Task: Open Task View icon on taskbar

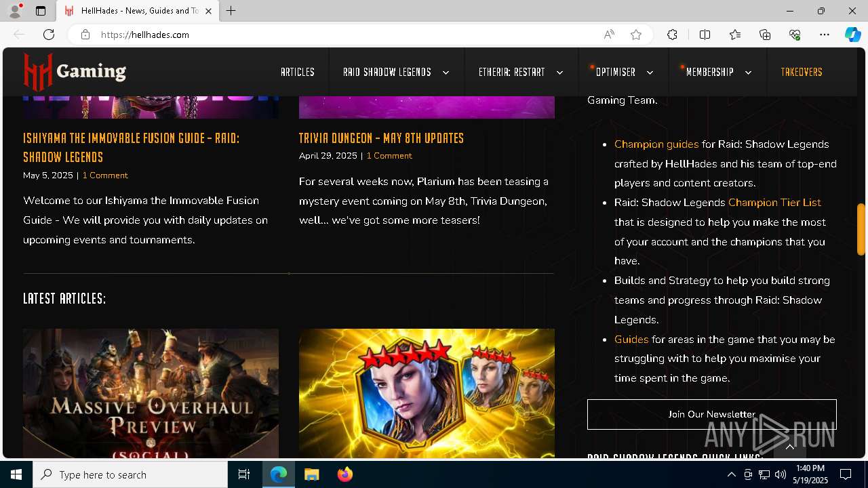Action: click(x=244, y=474)
